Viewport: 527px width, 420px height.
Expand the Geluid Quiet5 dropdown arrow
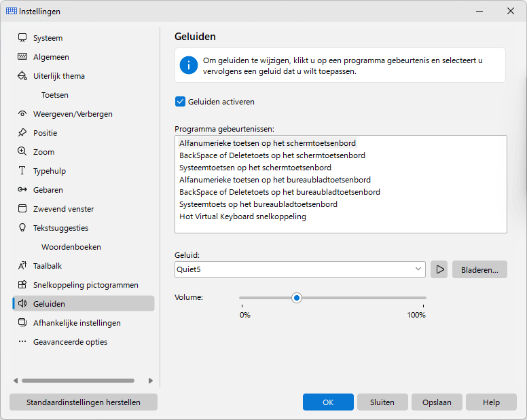[418, 269]
